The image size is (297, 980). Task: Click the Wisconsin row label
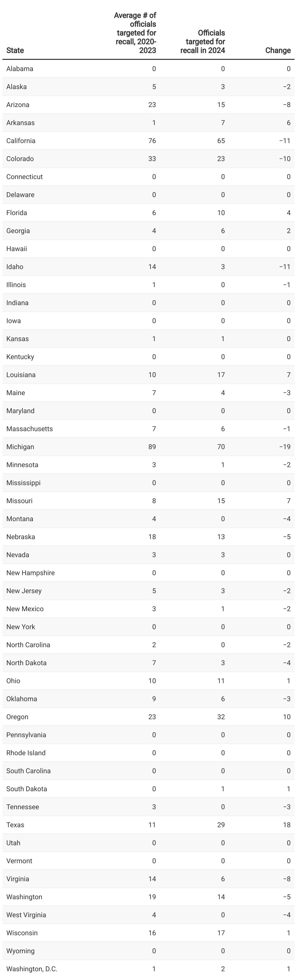click(x=22, y=933)
